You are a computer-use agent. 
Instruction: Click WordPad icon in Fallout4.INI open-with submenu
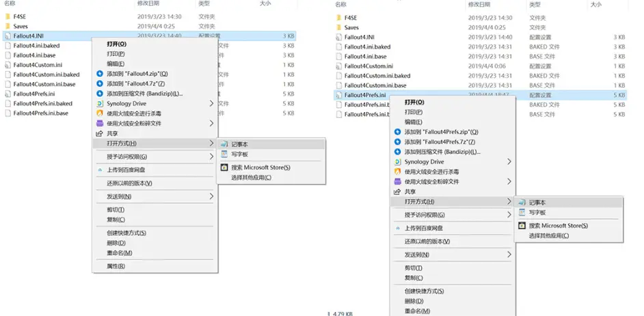pyautogui.click(x=224, y=154)
